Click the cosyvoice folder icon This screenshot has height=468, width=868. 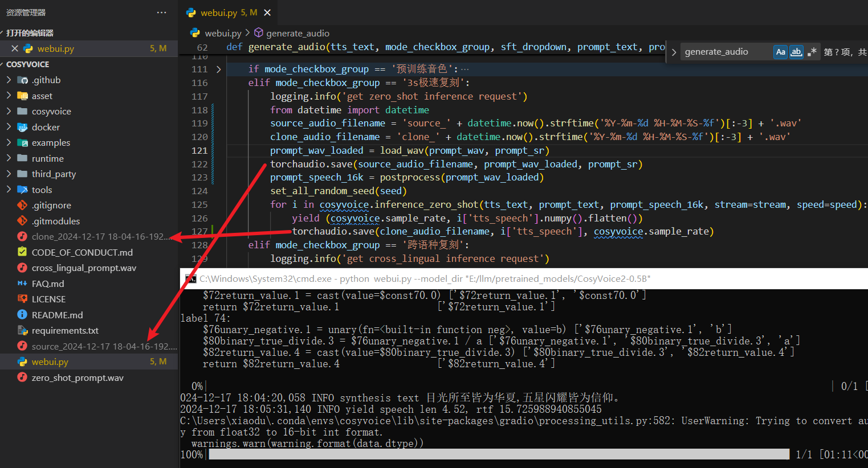click(23, 112)
